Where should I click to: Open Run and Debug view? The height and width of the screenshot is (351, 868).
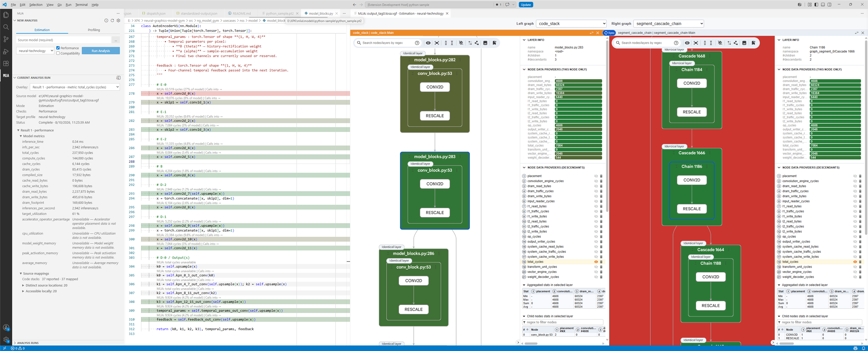pyautogui.click(x=6, y=51)
